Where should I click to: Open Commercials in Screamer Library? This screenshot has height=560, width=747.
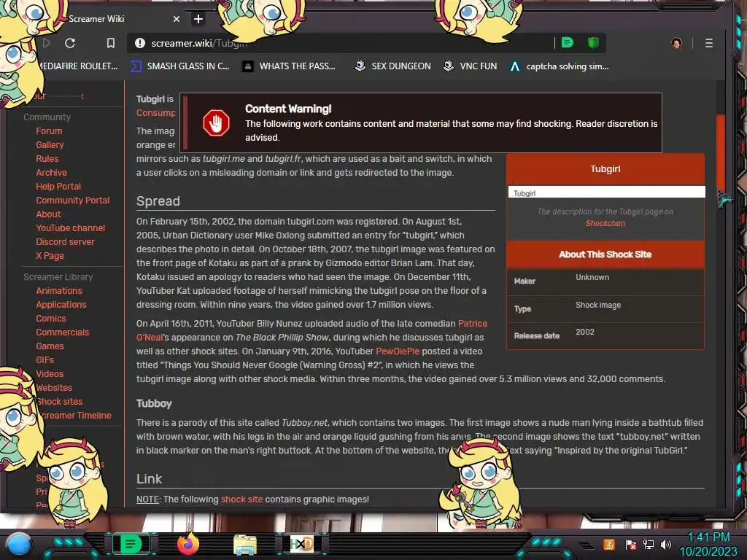[x=63, y=332]
